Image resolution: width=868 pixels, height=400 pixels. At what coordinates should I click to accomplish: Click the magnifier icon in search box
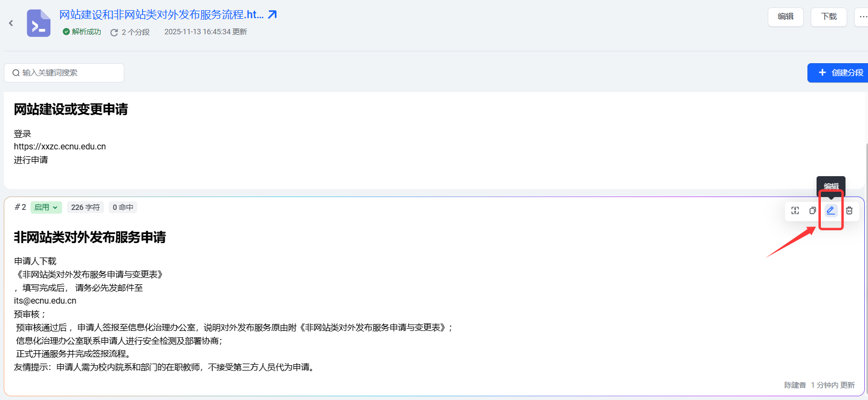pyautogui.click(x=16, y=73)
